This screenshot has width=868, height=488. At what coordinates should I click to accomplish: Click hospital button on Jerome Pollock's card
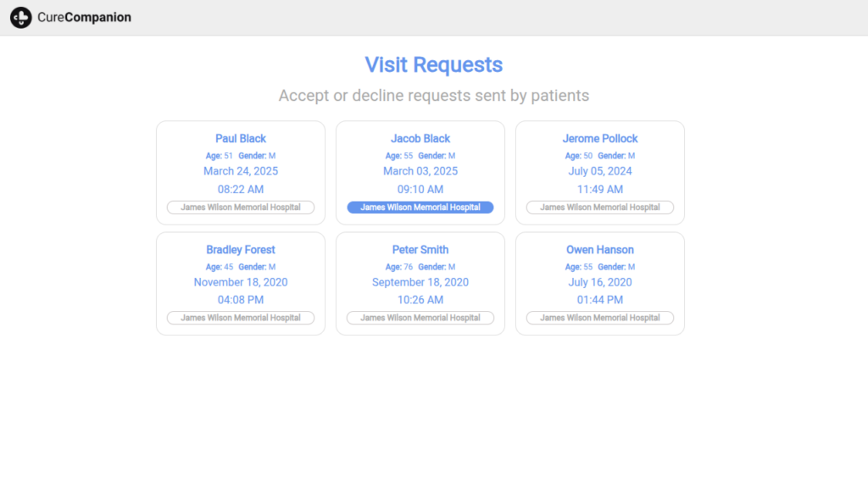(x=600, y=208)
